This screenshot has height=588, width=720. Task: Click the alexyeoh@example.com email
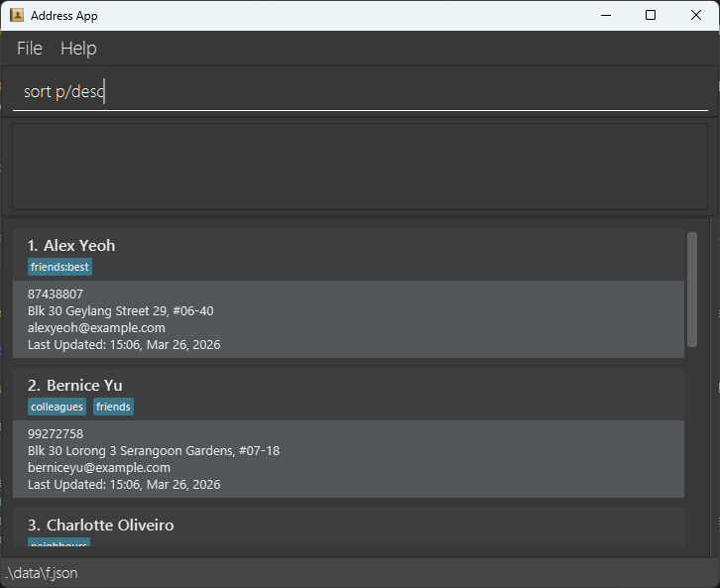(96, 328)
